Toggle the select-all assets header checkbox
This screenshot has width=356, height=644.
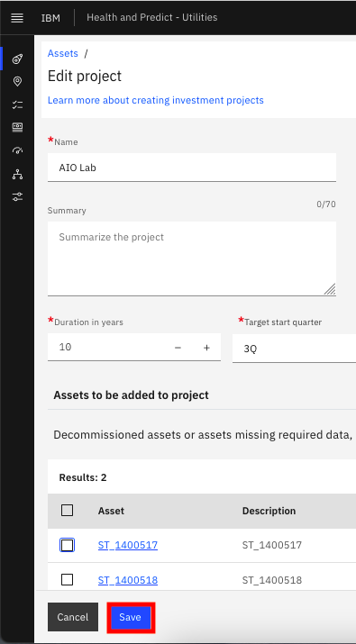(x=67, y=511)
